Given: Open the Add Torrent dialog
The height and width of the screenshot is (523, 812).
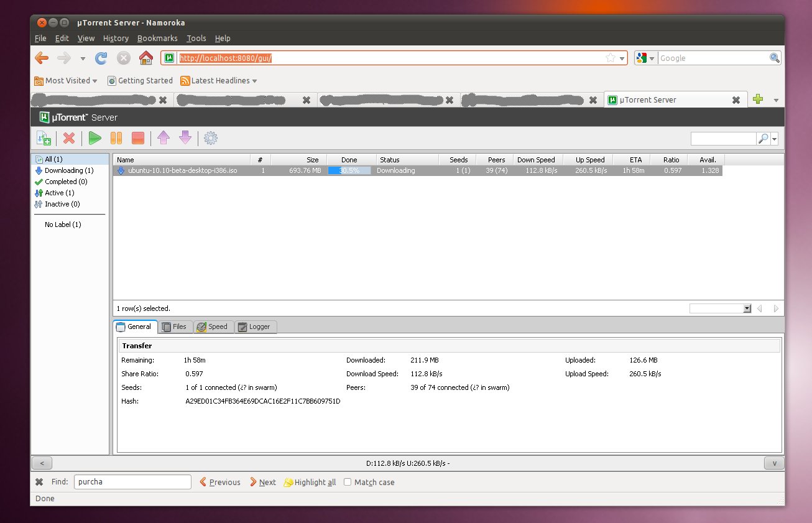Looking at the screenshot, I should 43,137.
